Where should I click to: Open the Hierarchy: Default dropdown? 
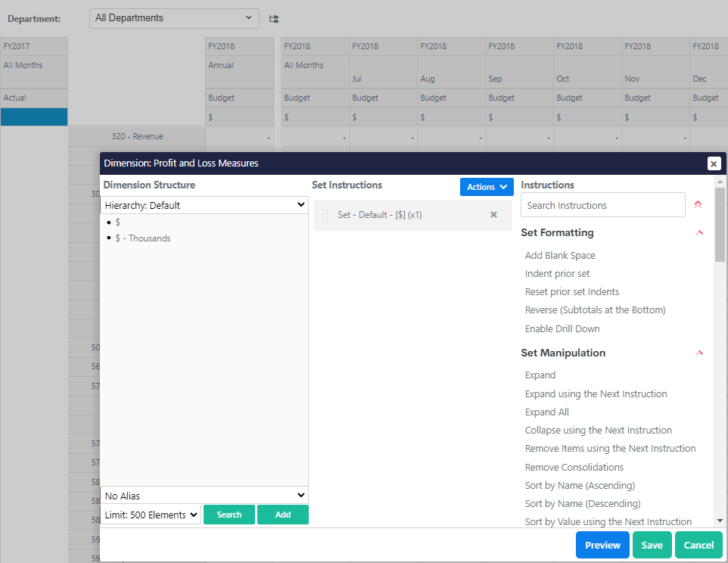[204, 205]
